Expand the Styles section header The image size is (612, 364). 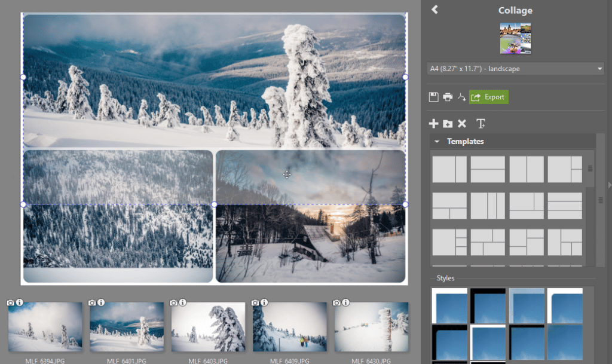coord(445,278)
